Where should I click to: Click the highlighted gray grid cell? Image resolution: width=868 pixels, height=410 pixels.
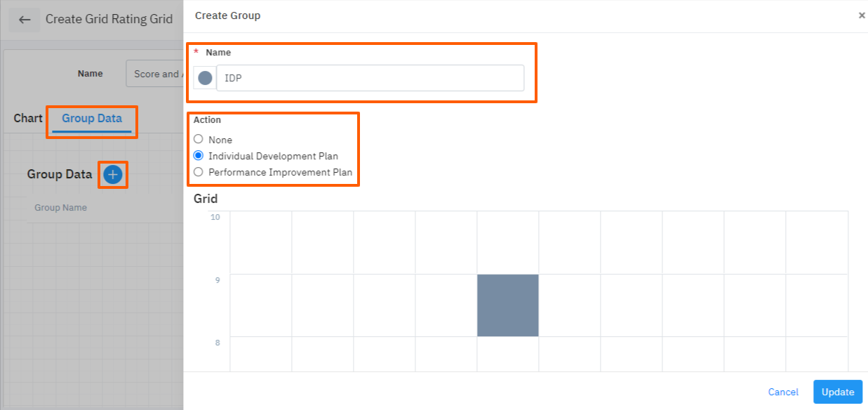508,305
